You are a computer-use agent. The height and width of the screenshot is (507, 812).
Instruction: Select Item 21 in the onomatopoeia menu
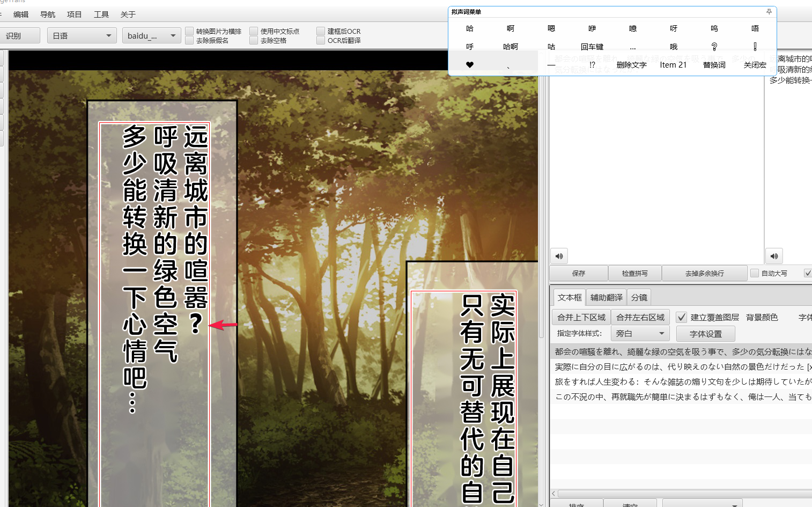point(673,65)
